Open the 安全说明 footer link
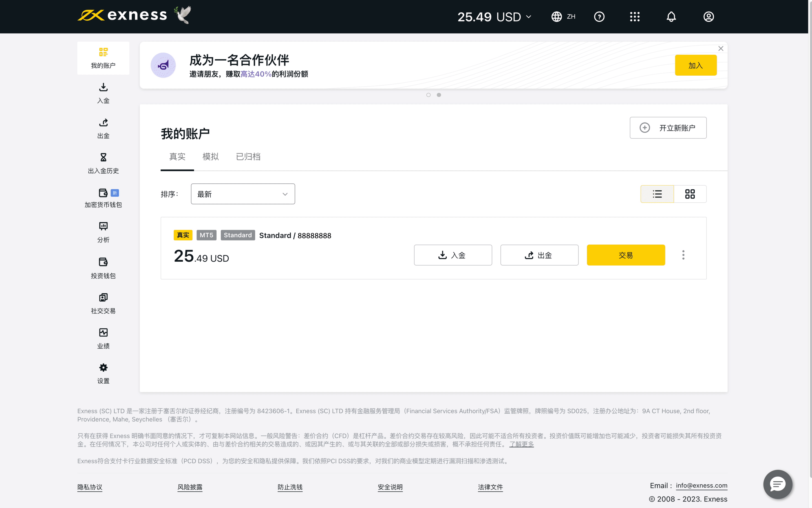This screenshot has height=508, width=812. 390,487
